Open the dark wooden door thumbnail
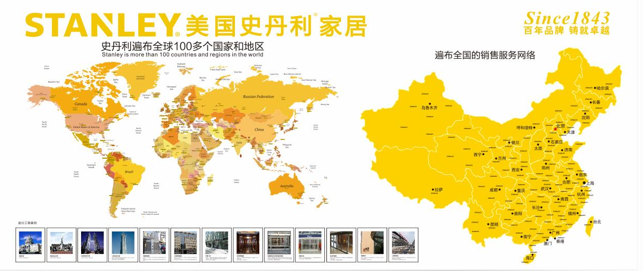The width and height of the screenshot is (644, 271). 248,242
